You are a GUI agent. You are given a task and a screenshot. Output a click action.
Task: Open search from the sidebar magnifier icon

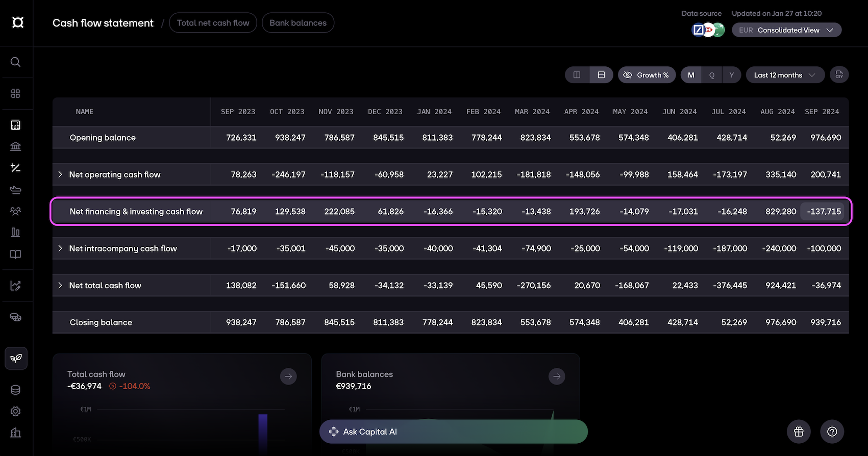tap(16, 62)
